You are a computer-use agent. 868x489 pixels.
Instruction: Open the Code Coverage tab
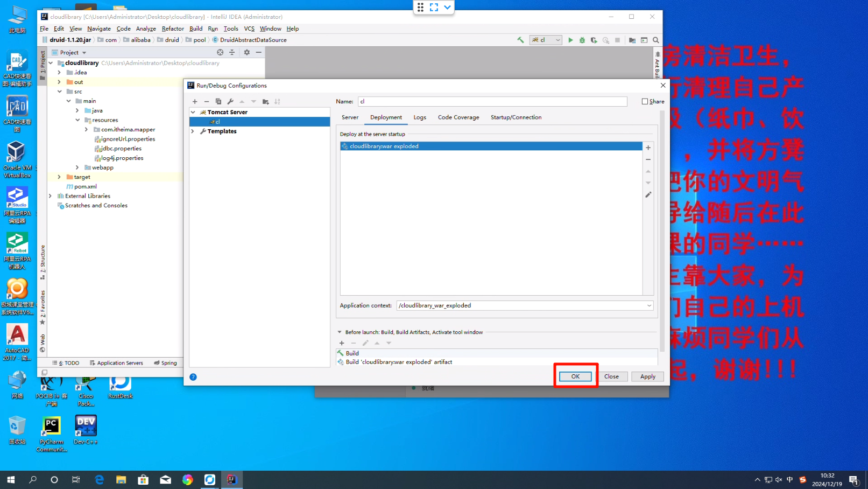(458, 117)
